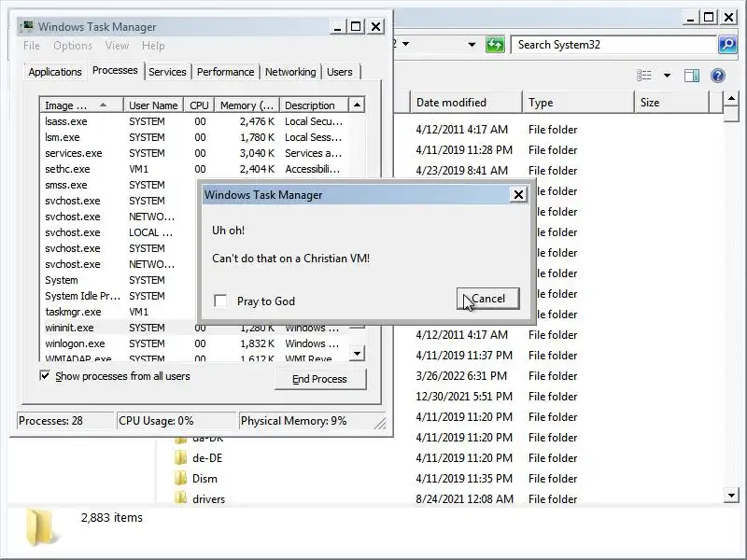Click in the Search System32 field

[x=614, y=45]
